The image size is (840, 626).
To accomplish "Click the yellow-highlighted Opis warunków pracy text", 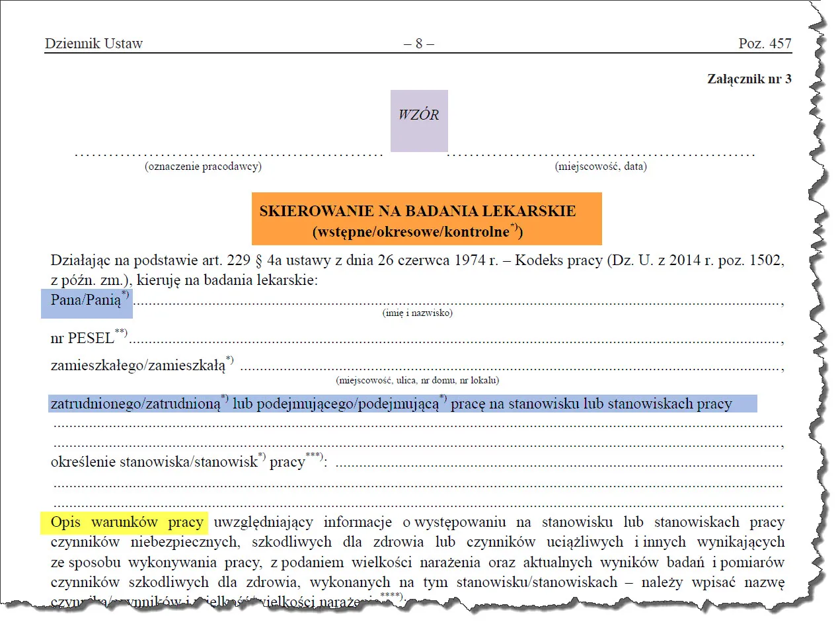I will coord(128,522).
